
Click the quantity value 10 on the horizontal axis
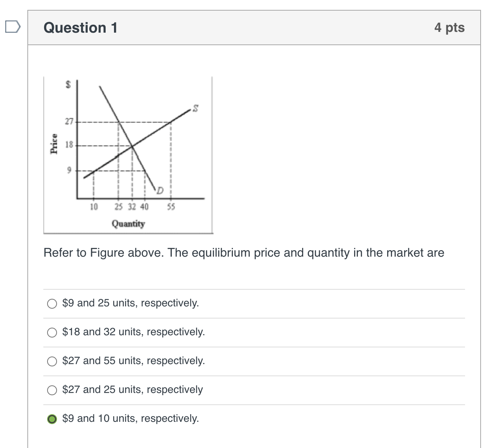coord(93,207)
